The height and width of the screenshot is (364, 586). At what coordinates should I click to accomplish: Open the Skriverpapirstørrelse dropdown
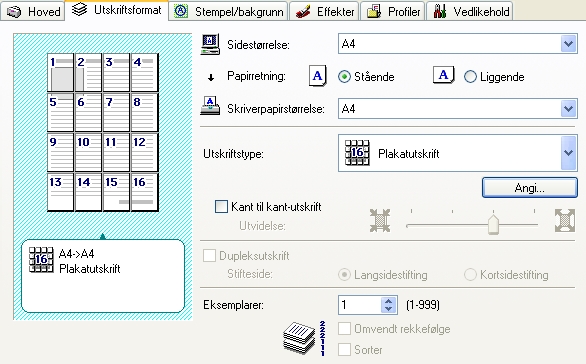(568, 109)
